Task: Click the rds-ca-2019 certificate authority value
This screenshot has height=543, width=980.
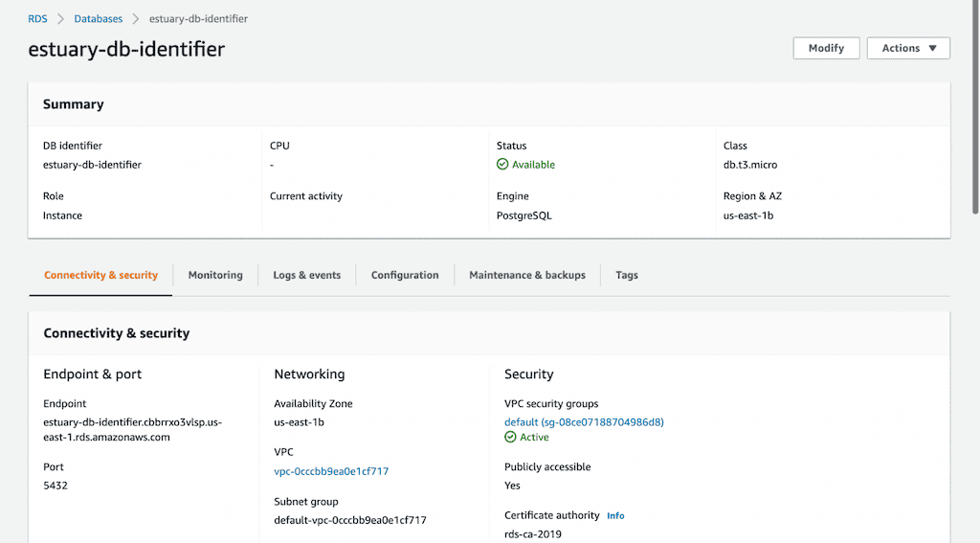Action: (x=533, y=534)
